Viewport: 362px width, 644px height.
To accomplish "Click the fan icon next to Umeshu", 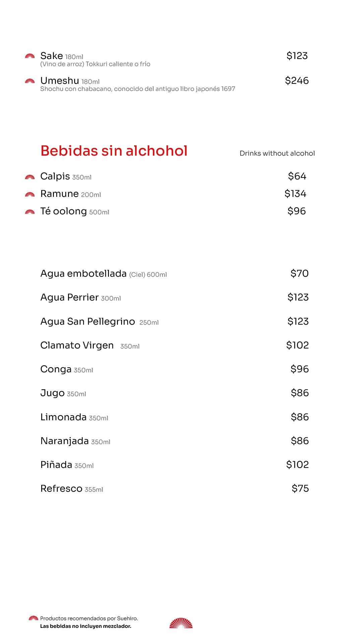I will tap(30, 81).
